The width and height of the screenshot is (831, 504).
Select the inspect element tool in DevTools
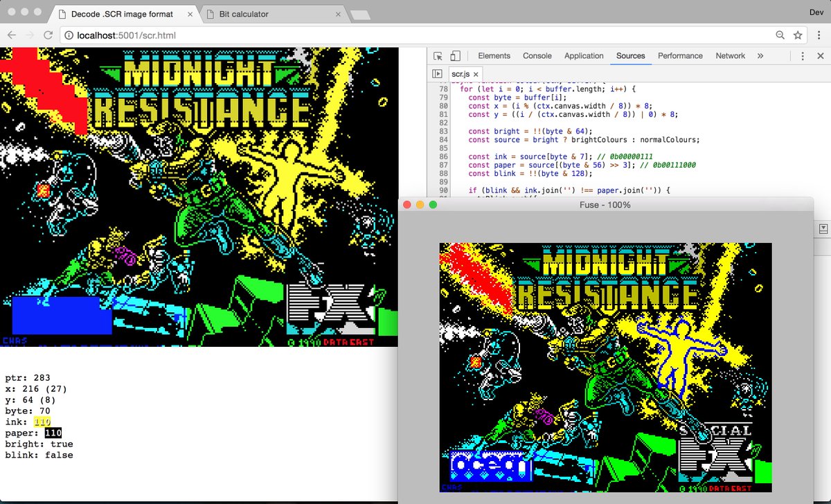coord(437,55)
